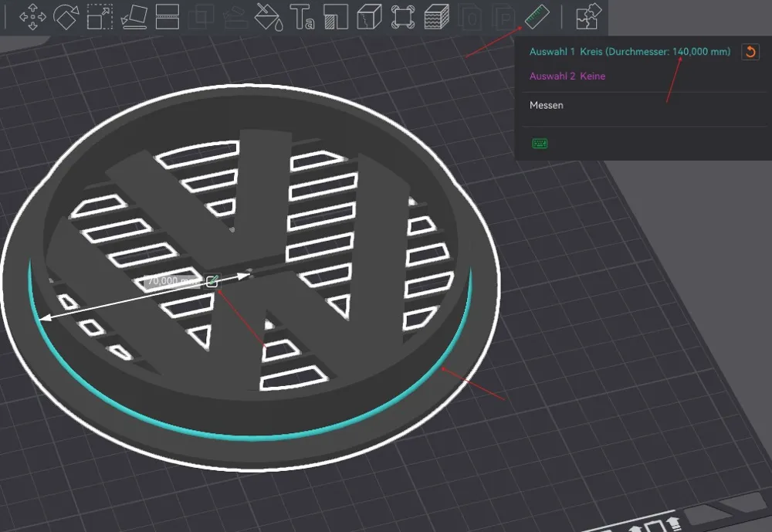772x532 pixels.
Task: Click the 'Messen' section label
Action: pyautogui.click(x=547, y=105)
